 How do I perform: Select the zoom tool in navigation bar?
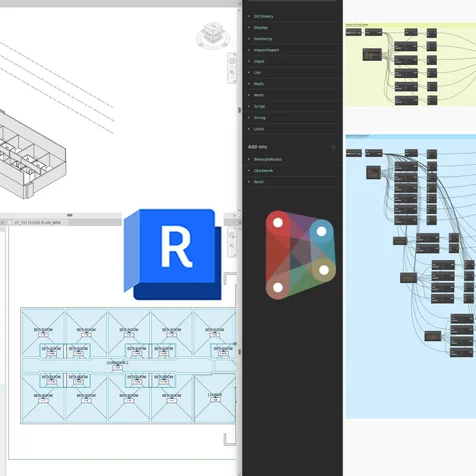pyautogui.click(x=232, y=72)
